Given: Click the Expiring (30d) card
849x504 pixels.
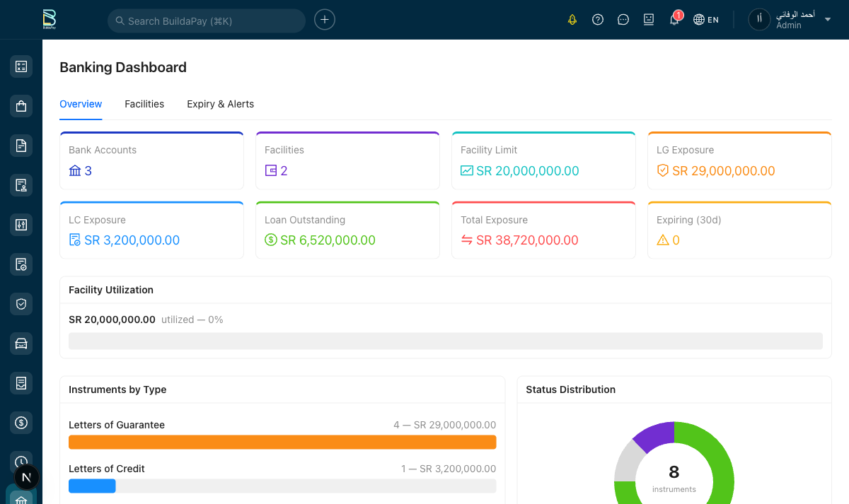Looking at the screenshot, I should [739, 230].
